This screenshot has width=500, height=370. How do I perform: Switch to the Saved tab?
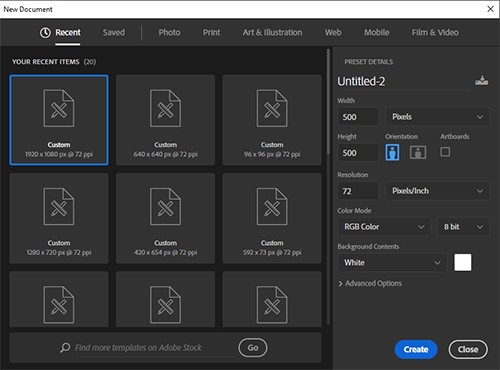pos(114,32)
